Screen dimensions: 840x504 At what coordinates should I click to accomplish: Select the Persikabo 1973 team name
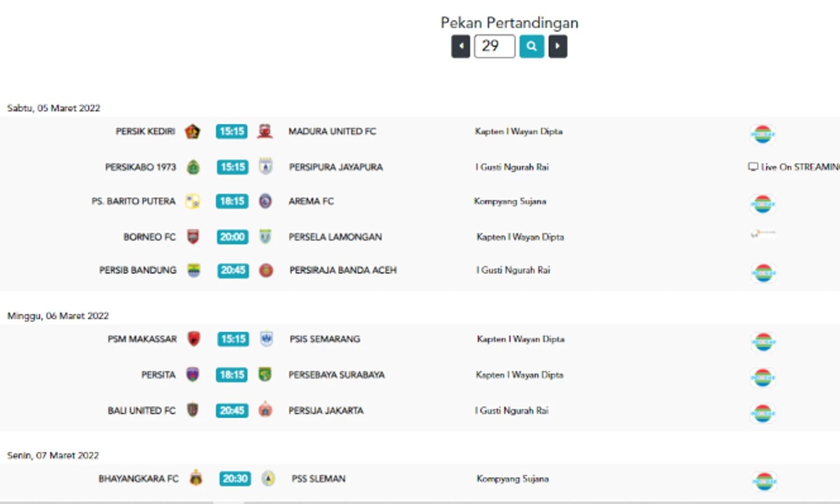(x=141, y=167)
